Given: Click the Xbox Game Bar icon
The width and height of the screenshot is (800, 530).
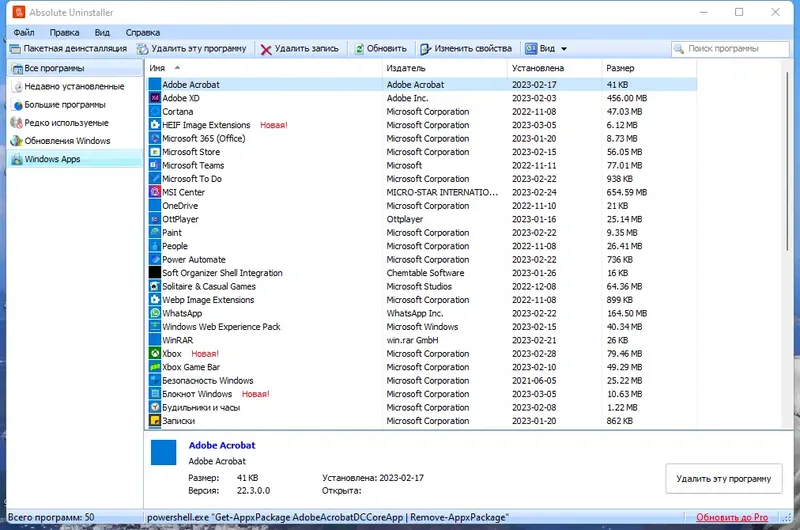Looking at the screenshot, I should click(155, 367).
